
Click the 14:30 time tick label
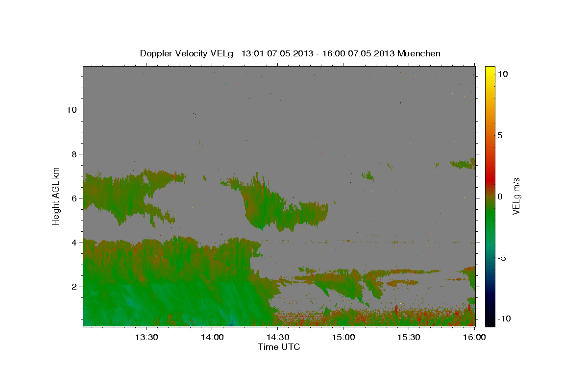click(x=278, y=337)
